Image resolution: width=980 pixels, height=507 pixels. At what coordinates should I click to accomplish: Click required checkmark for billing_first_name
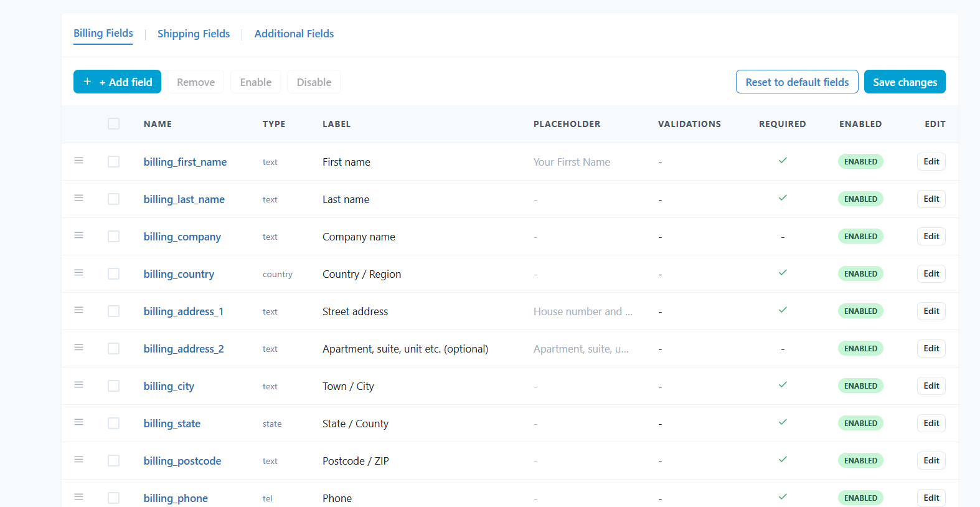(783, 161)
